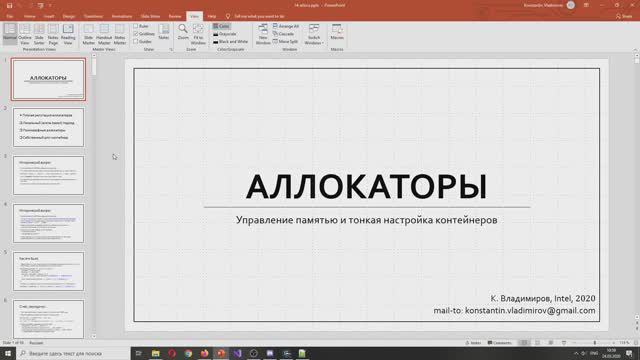Open the Notes Master view
This screenshot has height=360, width=640.
coord(120,34)
